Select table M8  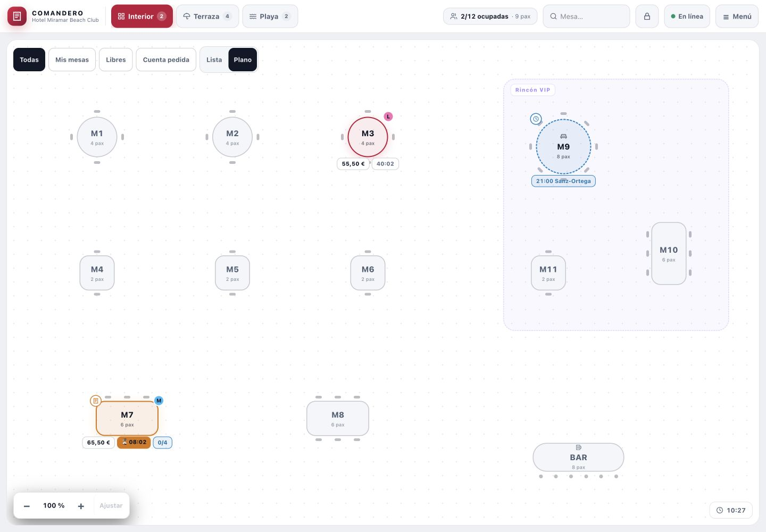tap(338, 419)
